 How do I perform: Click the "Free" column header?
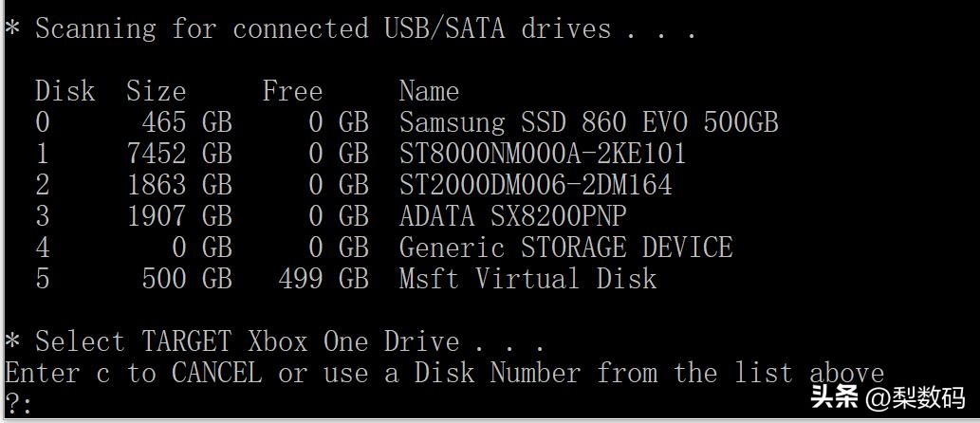(292, 91)
